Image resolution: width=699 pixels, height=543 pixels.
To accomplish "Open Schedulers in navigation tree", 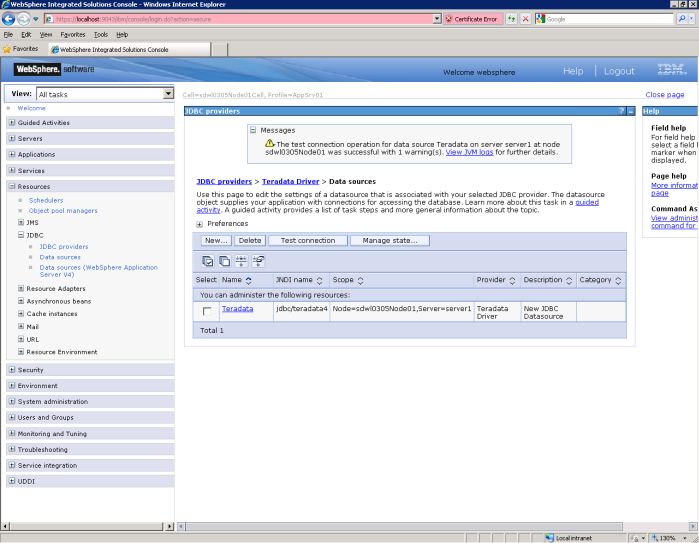I will point(46,200).
